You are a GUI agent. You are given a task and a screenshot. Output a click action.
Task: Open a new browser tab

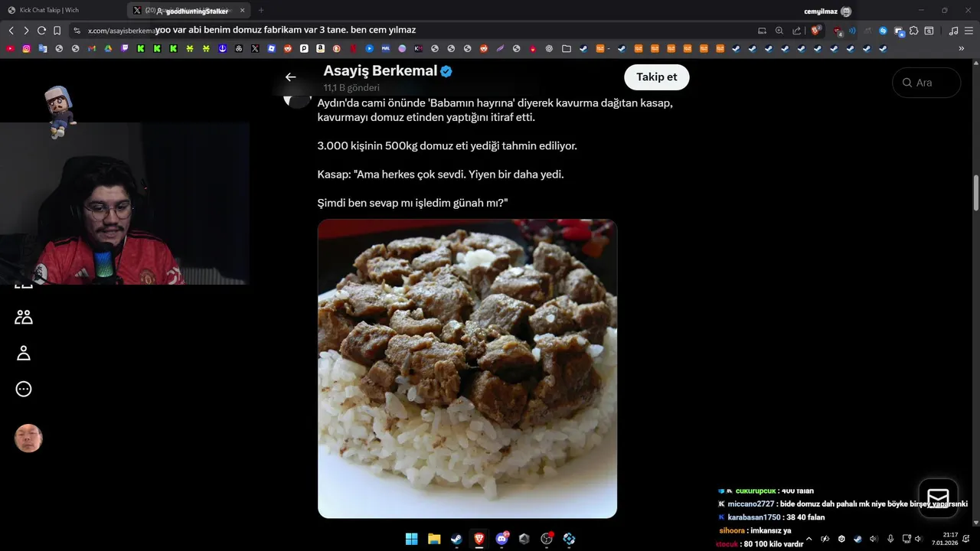[x=261, y=11]
